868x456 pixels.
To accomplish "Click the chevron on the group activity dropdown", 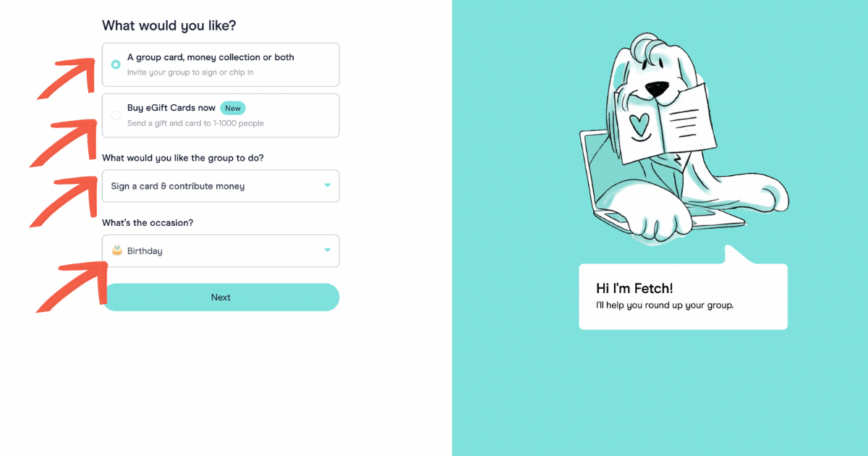I will point(326,186).
